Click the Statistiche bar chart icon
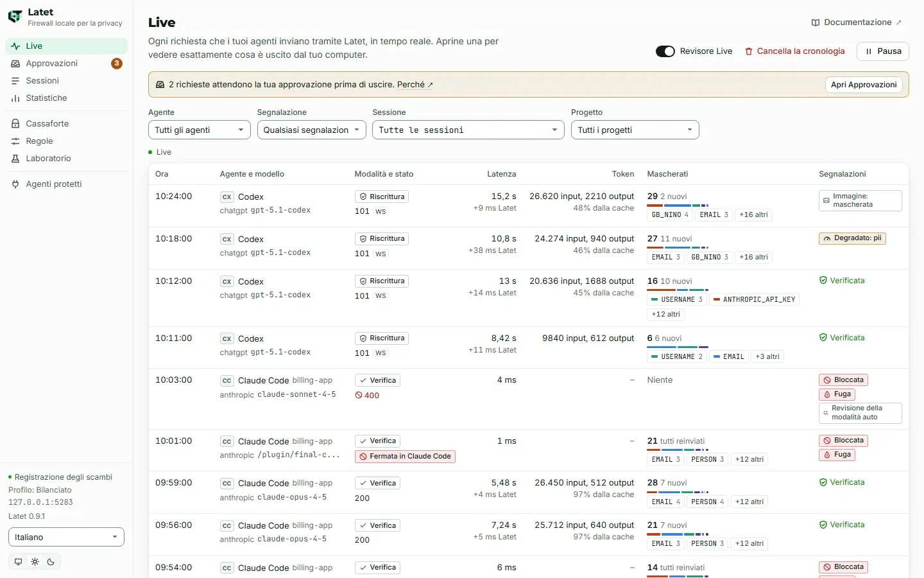 [x=15, y=98]
